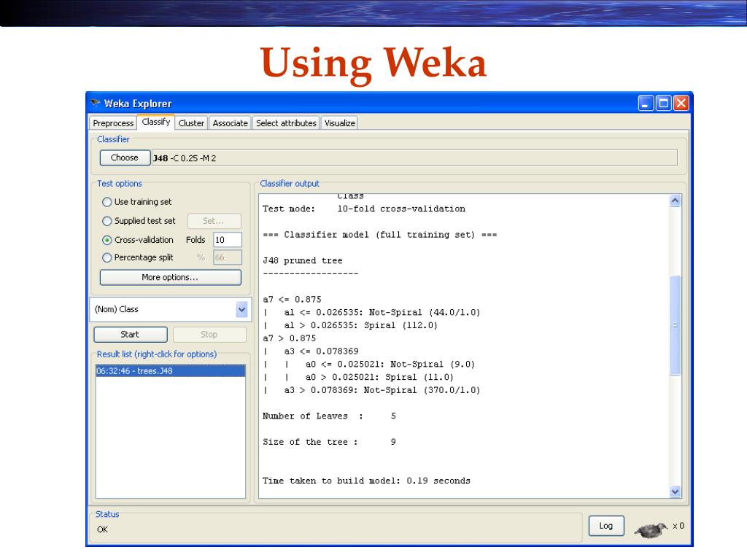Click the 'a3 > 0.078369: Not-Spiral' tree line
The width and height of the screenshot is (747, 560).
(x=382, y=391)
